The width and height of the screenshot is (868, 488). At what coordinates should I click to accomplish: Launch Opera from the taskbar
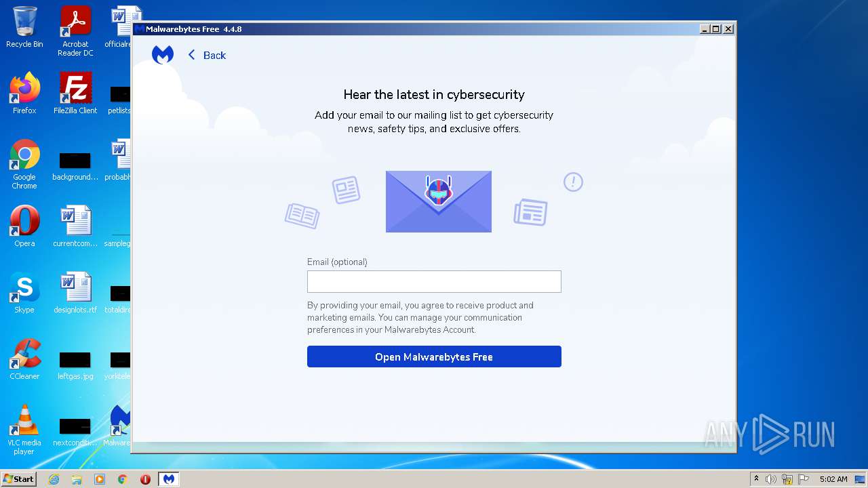pos(145,479)
